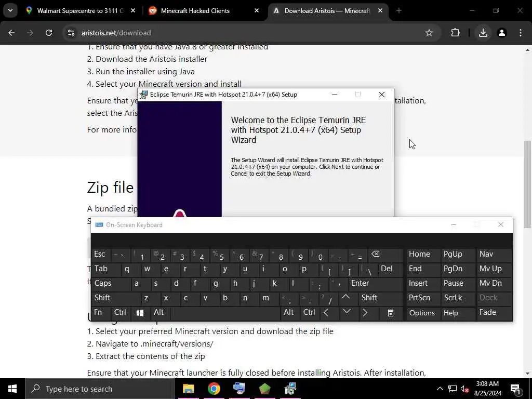The image size is (532, 399).
Task: Bookmark this page with the star icon
Action: [x=429, y=33]
